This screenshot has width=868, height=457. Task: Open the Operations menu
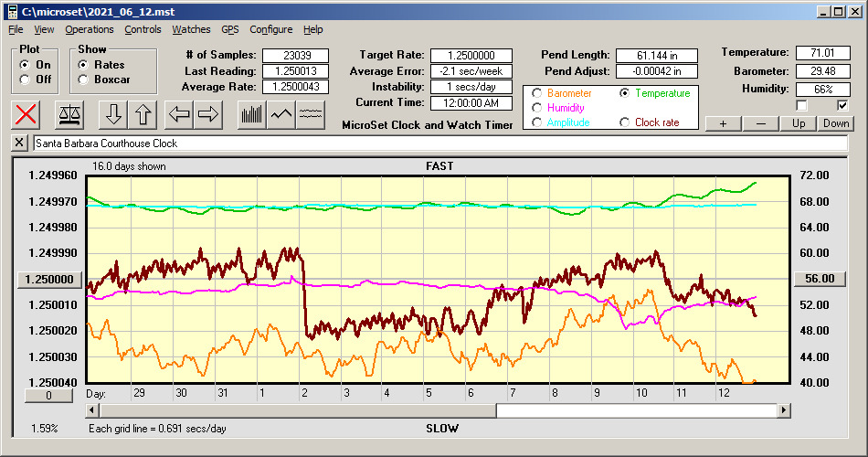click(x=90, y=29)
